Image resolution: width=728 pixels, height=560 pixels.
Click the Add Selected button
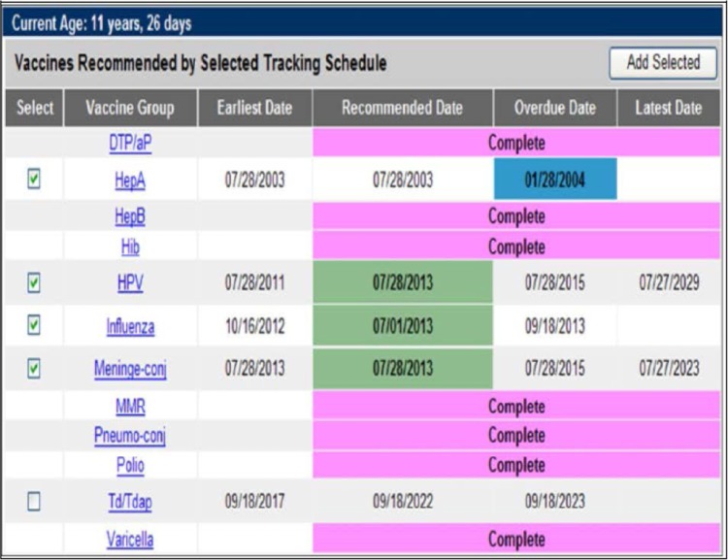click(663, 63)
